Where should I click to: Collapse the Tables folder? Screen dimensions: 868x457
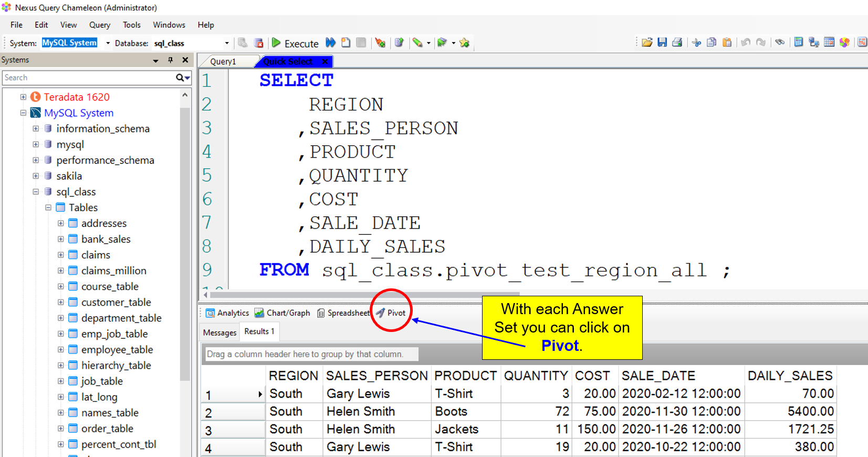pos(48,207)
